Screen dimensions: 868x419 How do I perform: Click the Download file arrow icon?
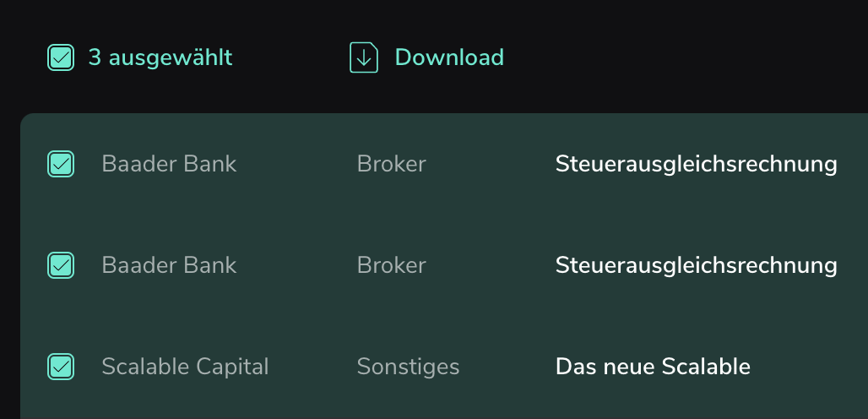click(364, 57)
